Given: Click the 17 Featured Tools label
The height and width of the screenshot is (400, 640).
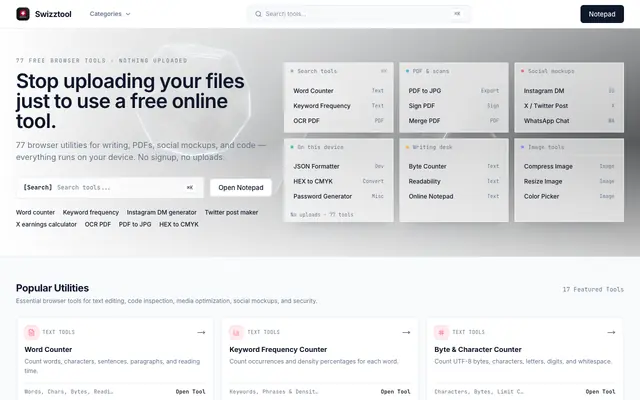Looking at the screenshot, I should tap(593, 289).
